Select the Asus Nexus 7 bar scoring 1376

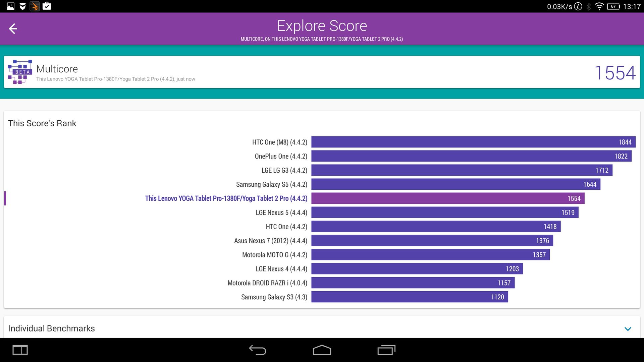coord(432,241)
